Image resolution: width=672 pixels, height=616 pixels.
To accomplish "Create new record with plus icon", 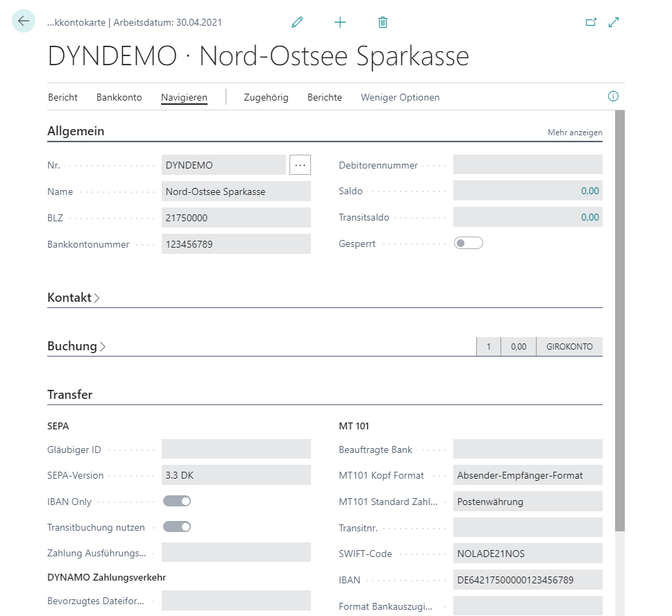I will [x=340, y=22].
